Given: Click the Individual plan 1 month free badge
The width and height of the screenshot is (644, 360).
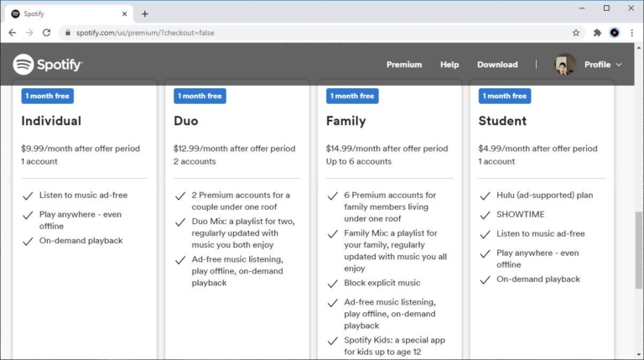Looking at the screenshot, I should [x=47, y=96].
